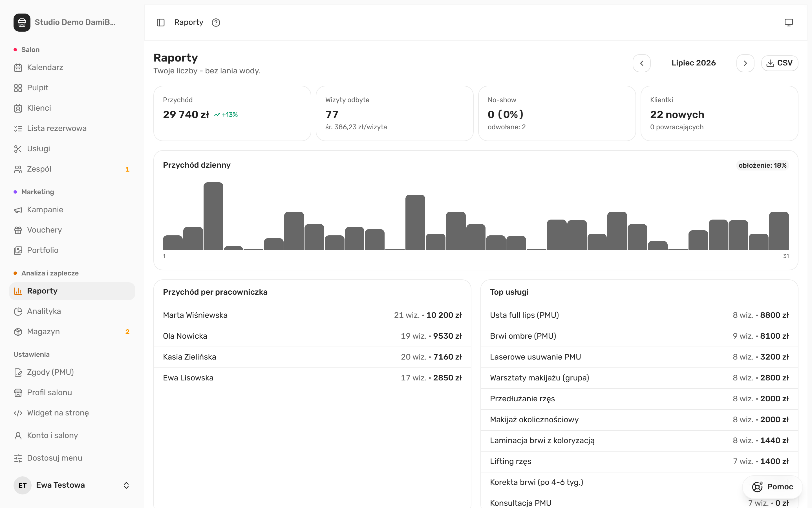This screenshot has width=812, height=508.
Task: Select the active Raporty menu item
Action: (x=72, y=291)
